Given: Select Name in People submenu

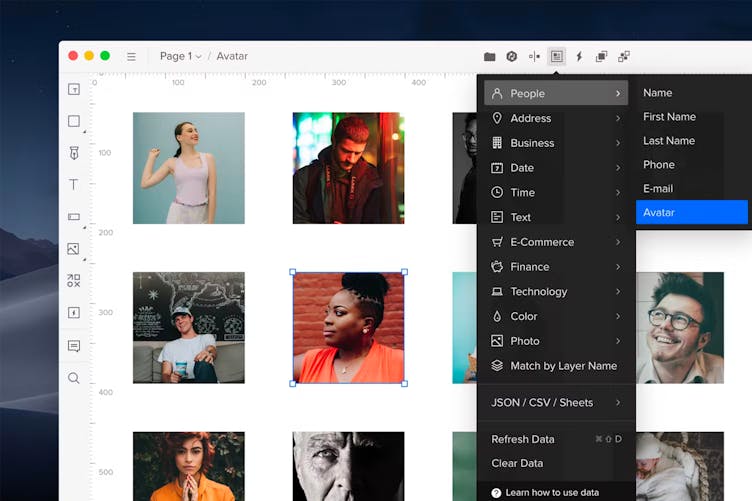Looking at the screenshot, I should pos(692,93).
